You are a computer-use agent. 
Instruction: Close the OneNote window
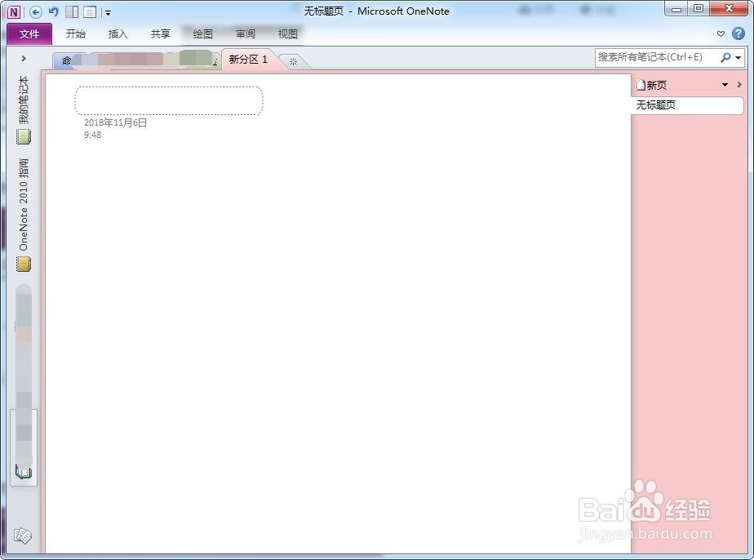(x=729, y=9)
